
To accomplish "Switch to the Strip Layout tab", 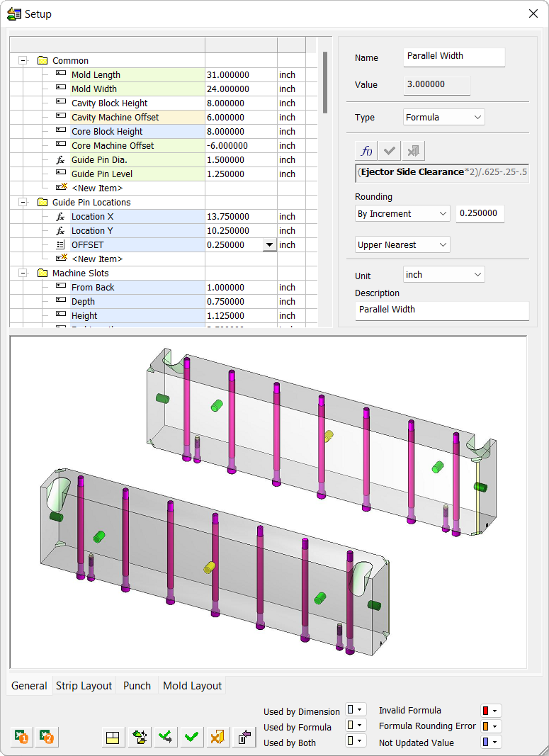I will click(x=84, y=686).
